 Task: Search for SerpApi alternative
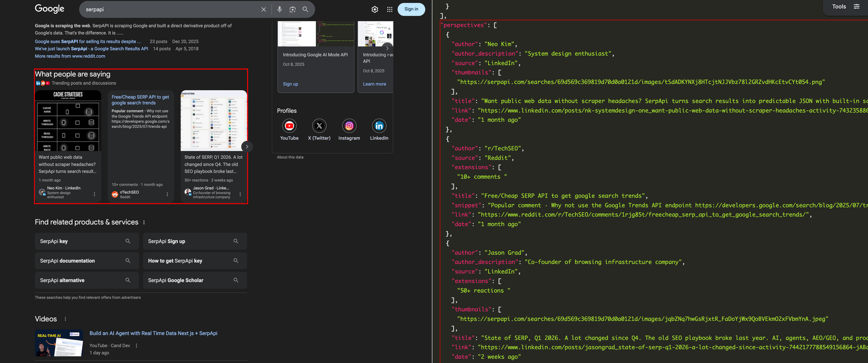click(x=87, y=280)
